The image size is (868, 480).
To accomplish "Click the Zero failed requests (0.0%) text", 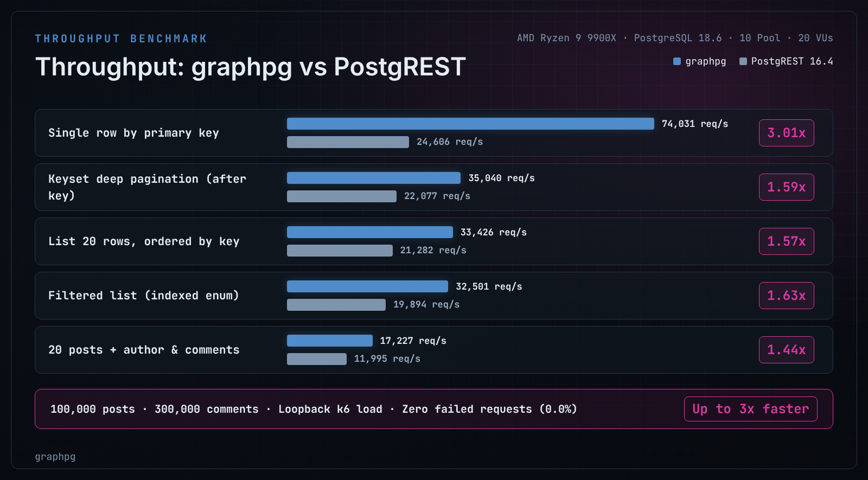I will click(489, 409).
